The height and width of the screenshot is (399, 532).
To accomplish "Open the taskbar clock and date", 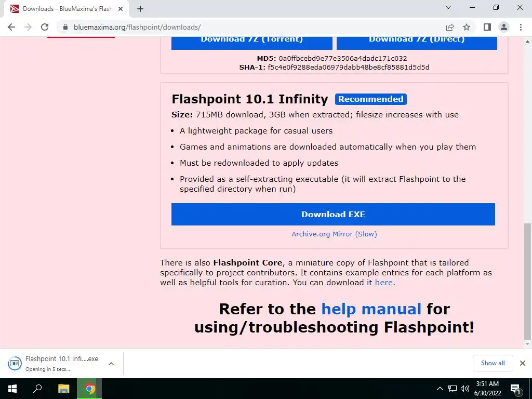I will (x=487, y=389).
